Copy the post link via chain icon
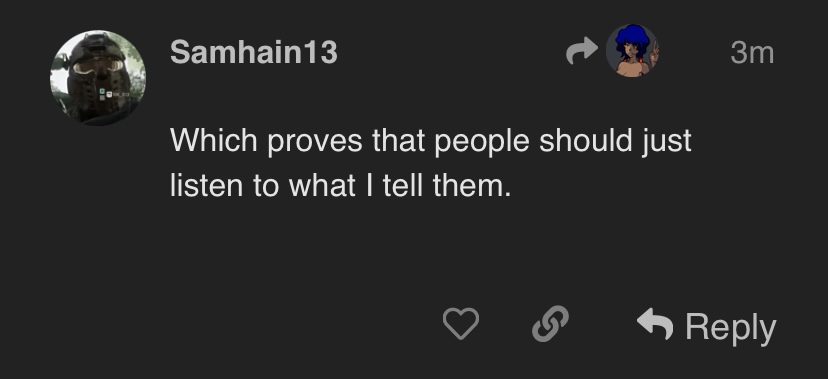The image size is (828, 379). tap(550, 324)
